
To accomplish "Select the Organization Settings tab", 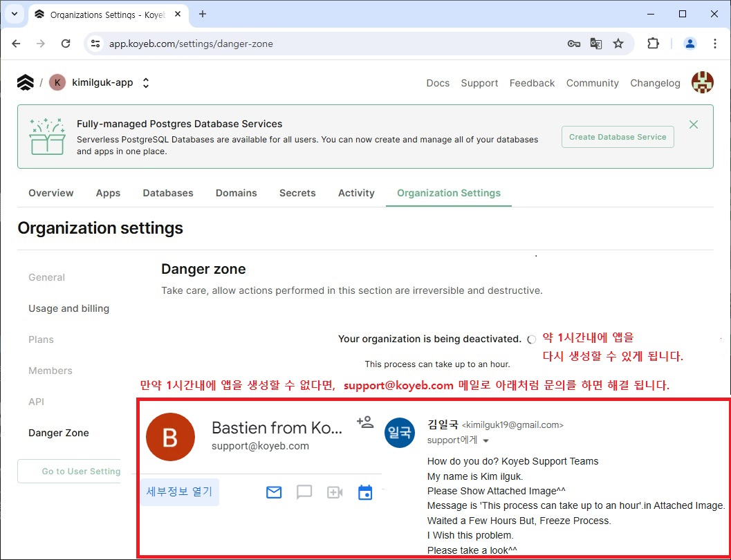I will pyautogui.click(x=448, y=193).
